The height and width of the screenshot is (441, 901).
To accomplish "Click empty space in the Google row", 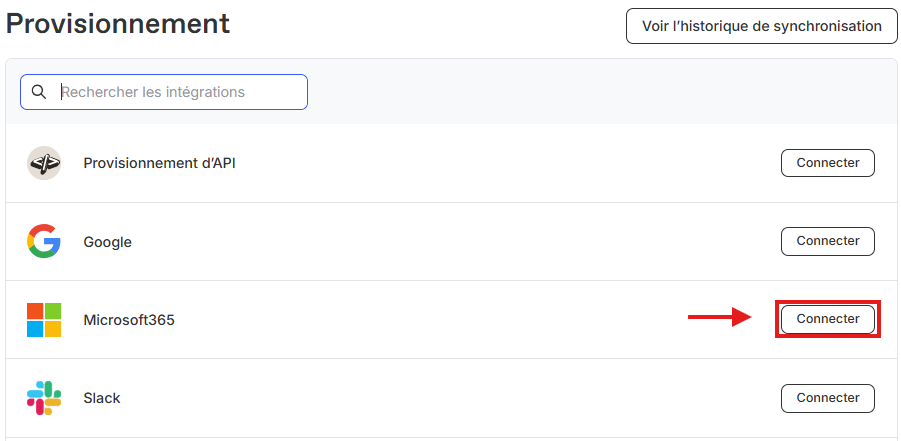I will coord(450,242).
